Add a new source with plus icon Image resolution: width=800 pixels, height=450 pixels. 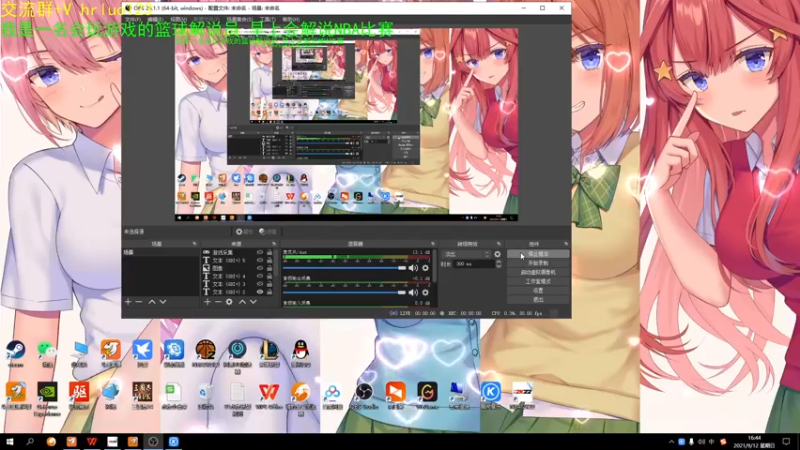207,302
